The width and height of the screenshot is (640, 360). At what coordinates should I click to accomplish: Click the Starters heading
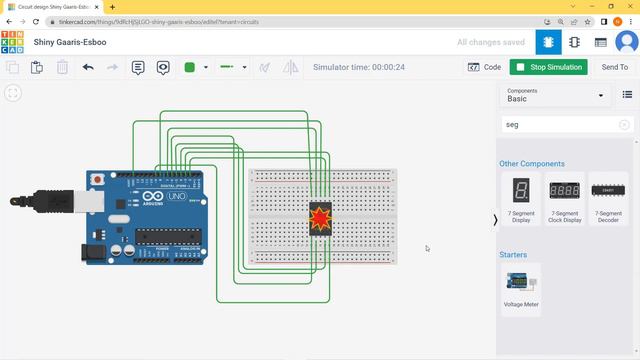point(513,255)
